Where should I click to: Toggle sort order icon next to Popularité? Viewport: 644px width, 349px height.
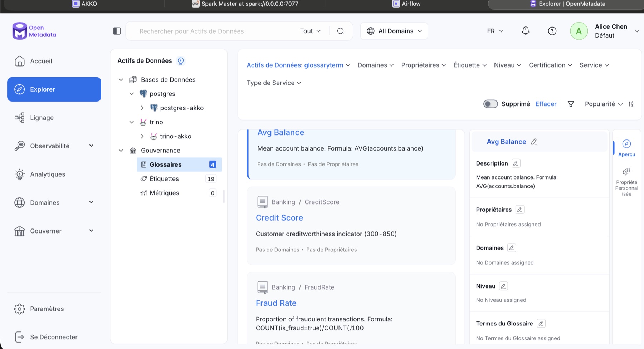click(631, 104)
